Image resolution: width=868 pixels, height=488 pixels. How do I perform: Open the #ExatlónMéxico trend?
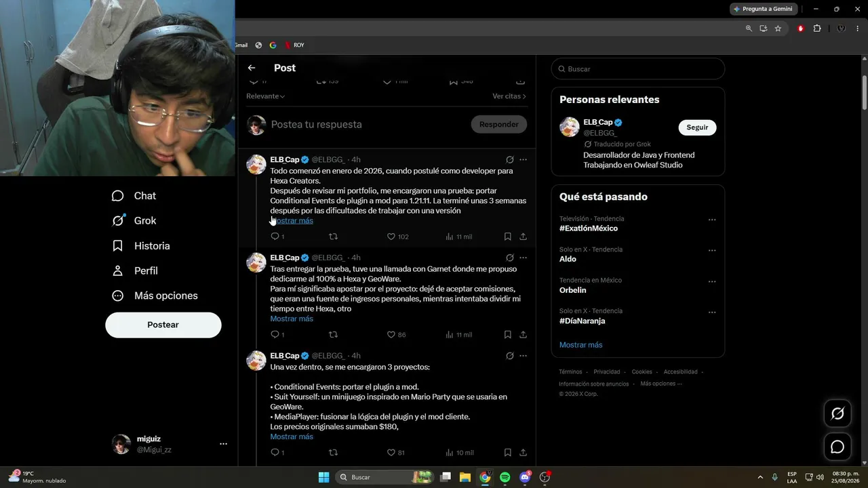[589, 228]
